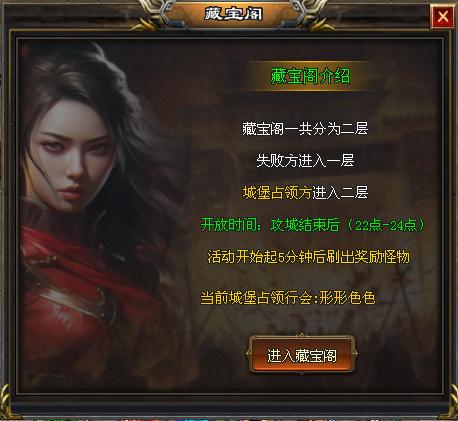
Task: Click the green 开放时间 label
Action: (228, 225)
